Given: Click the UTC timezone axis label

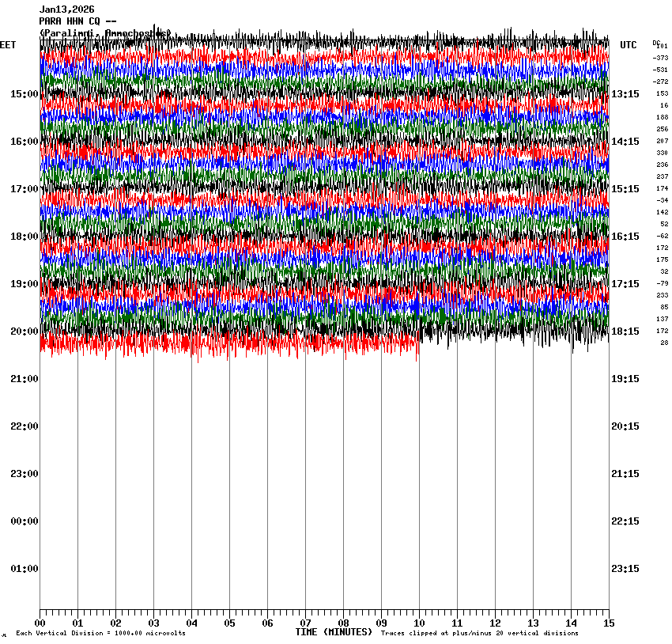Looking at the screenshot, I should (x=628, y=45).
